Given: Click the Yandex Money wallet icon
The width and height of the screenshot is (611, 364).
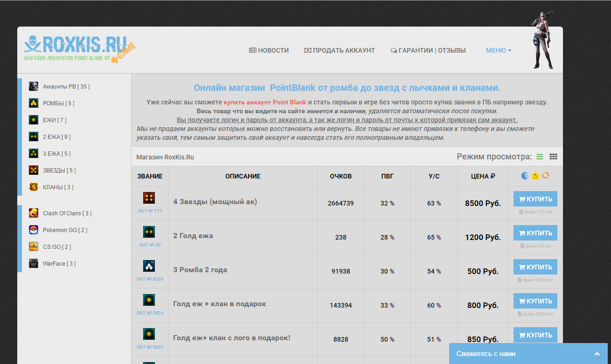Looking at the screenshot, I should (x=535, y=176).
